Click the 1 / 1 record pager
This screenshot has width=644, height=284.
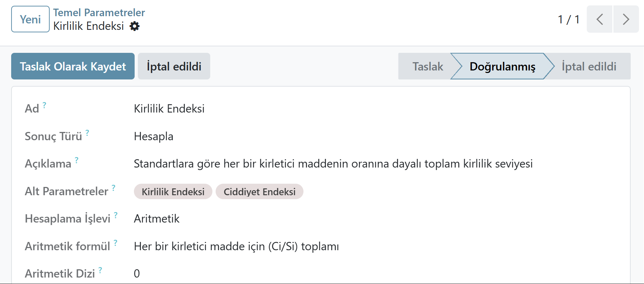click(x=568, y=19)
